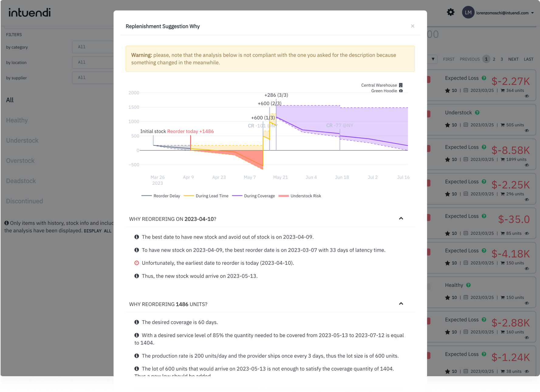Toggle visibility eye on the 85 units card
This screenshot has height=392, width=540.
coord(527,233)
